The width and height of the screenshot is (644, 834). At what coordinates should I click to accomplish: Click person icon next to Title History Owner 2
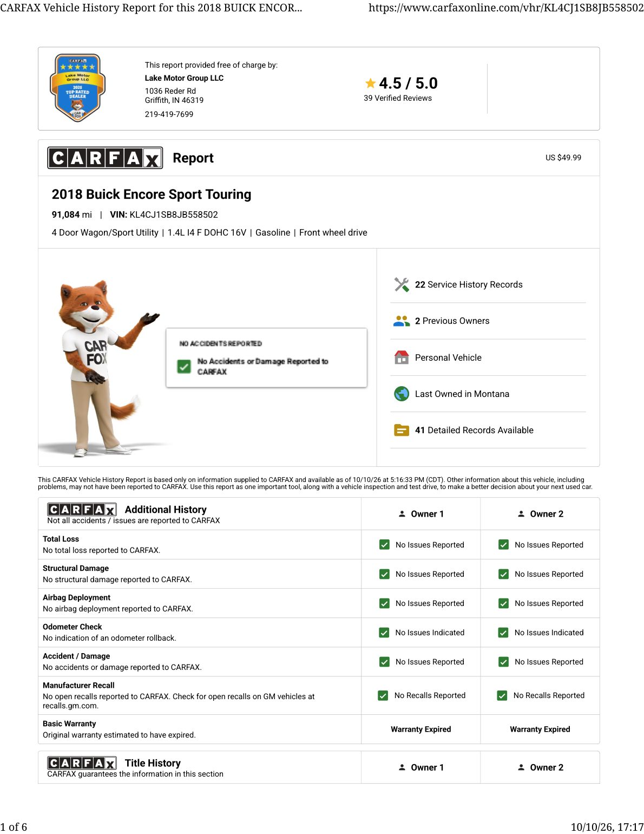[x=521, y=767]
